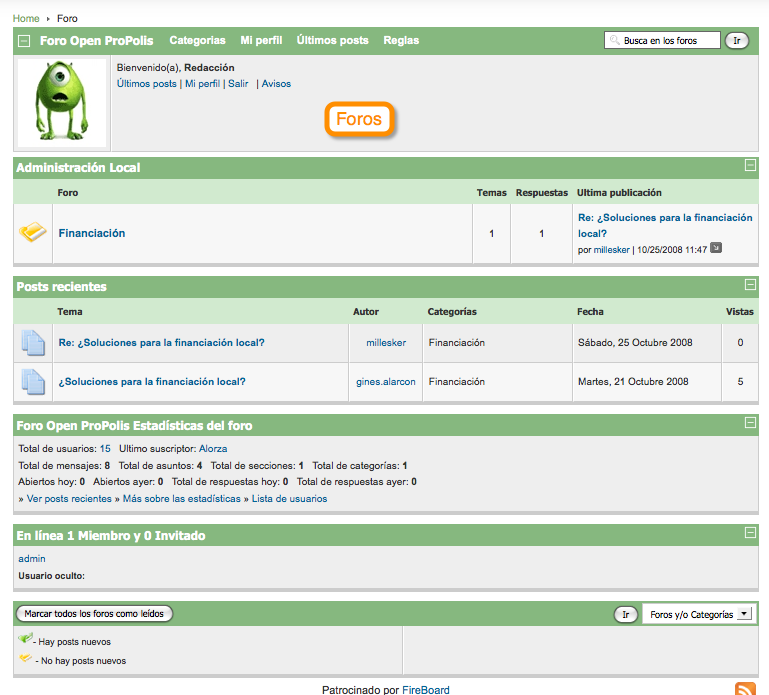Click Más sobre las estadísticas link

(181, 498)
